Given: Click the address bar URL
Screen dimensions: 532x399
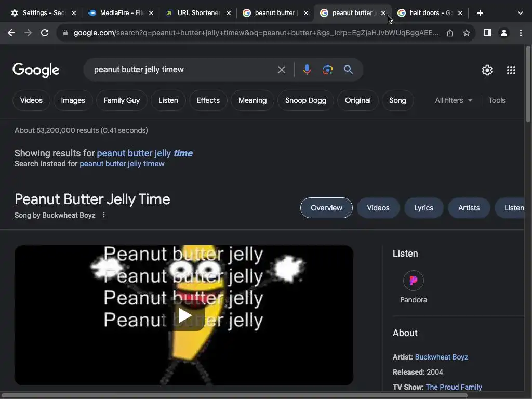Looking at the screenshot, I should (256, 33).
